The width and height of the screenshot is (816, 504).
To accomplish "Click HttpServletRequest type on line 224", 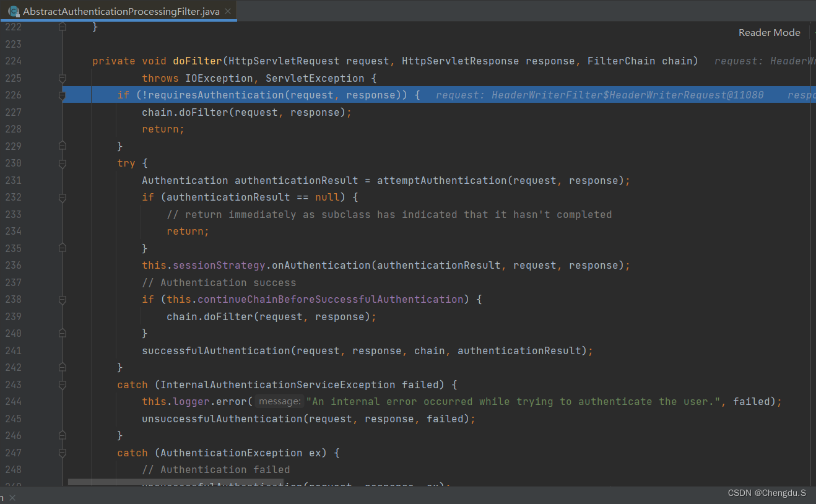I will pyautogui.click(x=284, y=61).
